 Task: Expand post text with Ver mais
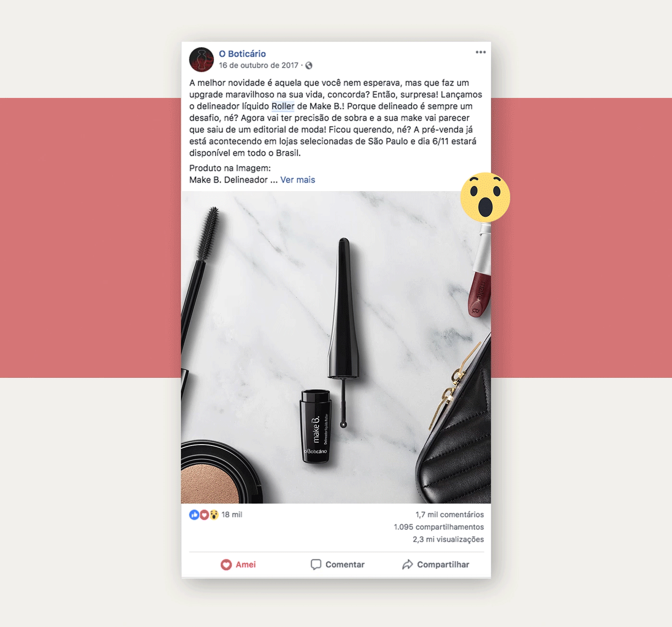click(x=298, y=180)
